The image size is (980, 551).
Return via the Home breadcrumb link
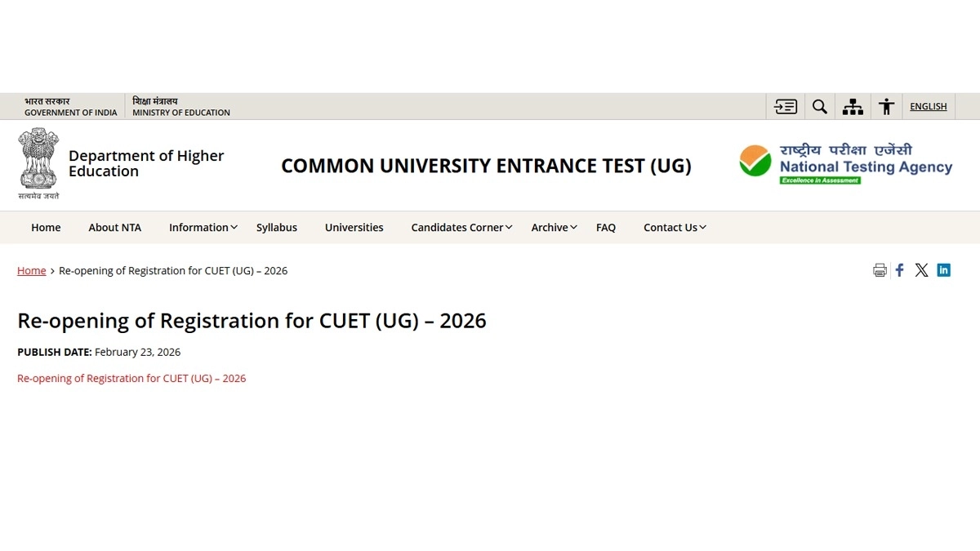point(31,270)
